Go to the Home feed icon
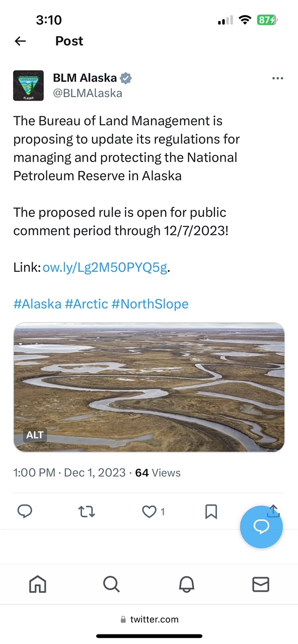This screenshot has width=298, height=644. coord(37,584)
